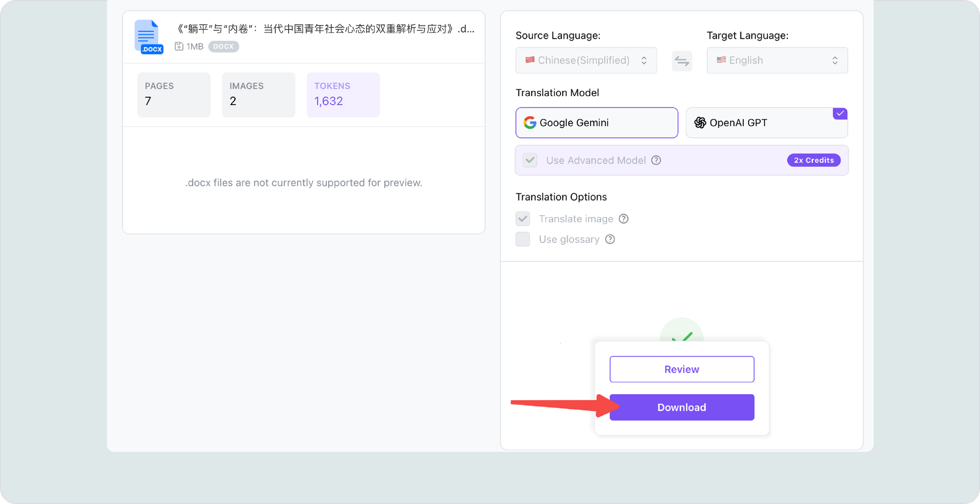Enable the Use glossary checkbox
Viewport: 980px width, 504px height.
pos(523,239)
